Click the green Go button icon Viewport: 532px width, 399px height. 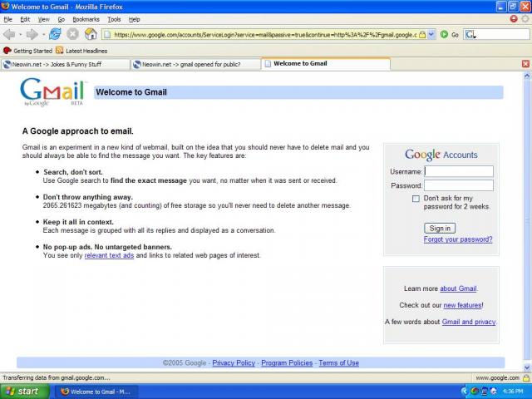(x=444, y=34)
